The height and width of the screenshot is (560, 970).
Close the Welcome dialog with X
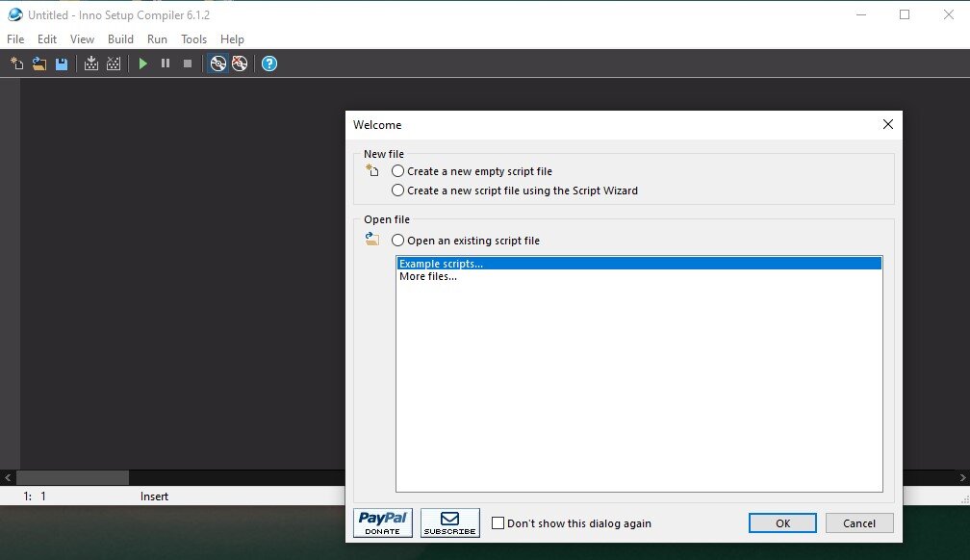[x=887, y=124]
